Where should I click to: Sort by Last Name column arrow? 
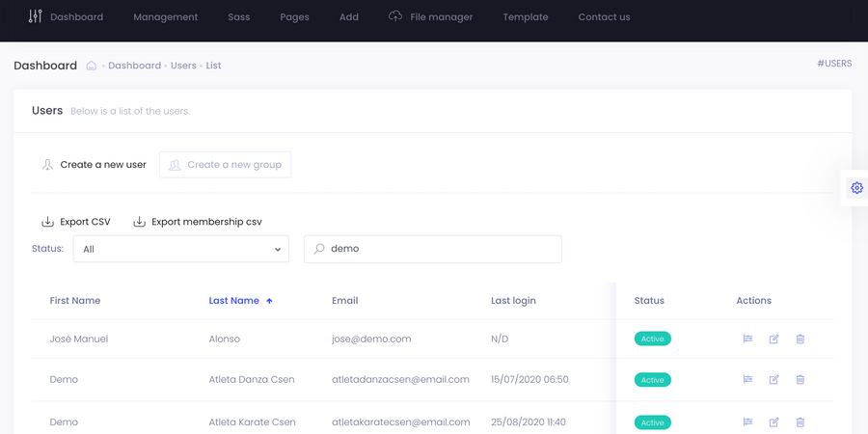tap(269, 301)
